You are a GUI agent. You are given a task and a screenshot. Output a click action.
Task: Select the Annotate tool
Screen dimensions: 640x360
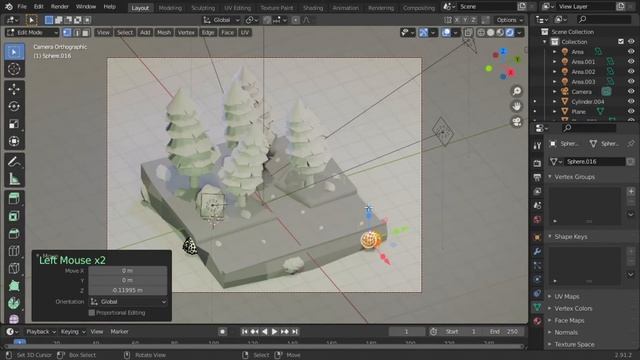click(14, 161)
